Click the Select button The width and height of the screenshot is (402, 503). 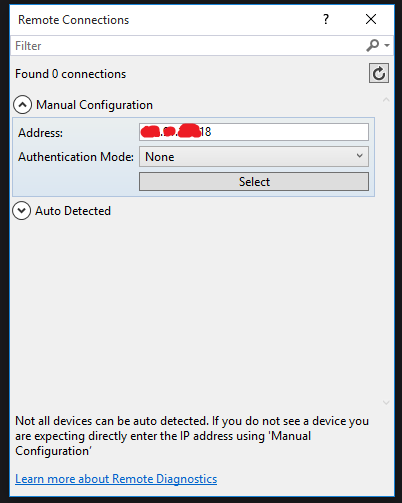pyautogui.click(x=254, y=182)
